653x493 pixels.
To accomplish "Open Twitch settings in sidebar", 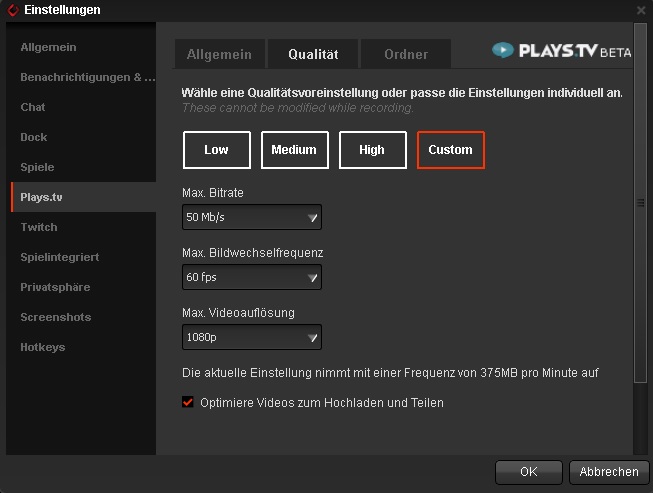I will coord(83,227).
